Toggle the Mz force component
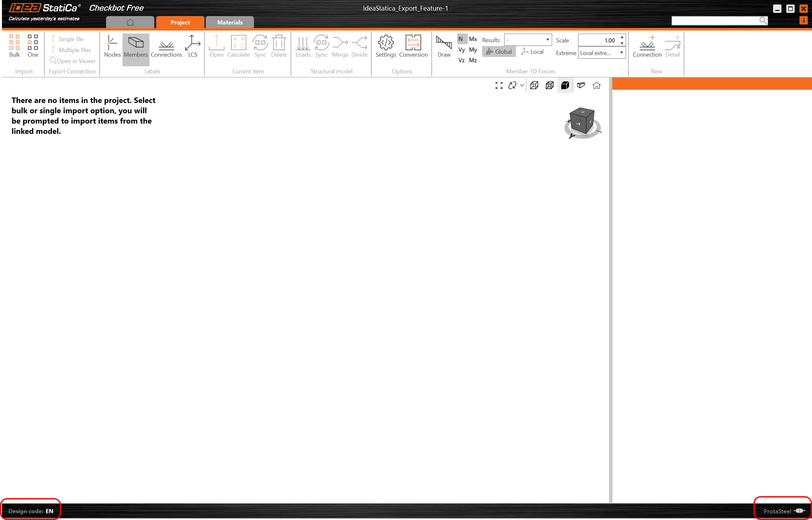The image size is (812, 520). coord(473,60)
